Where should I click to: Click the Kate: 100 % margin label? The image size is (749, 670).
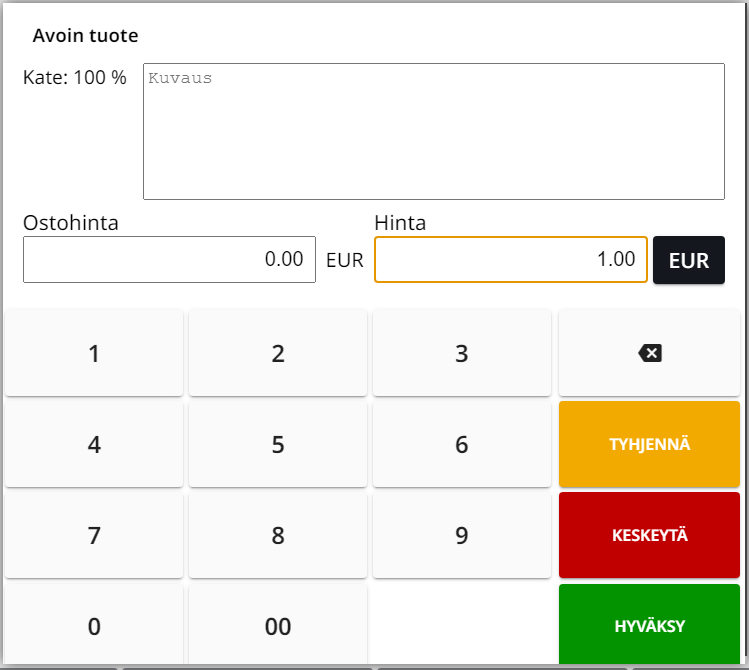pyautogui.click(x=75, y=78)
